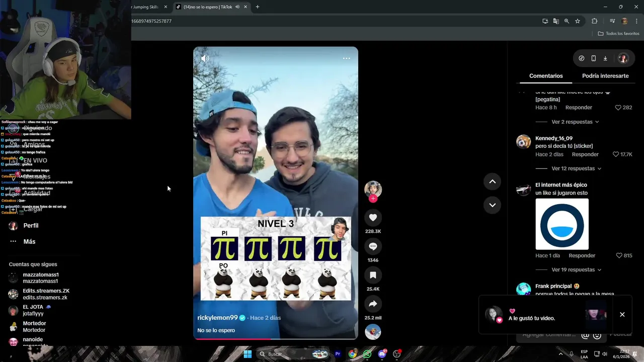Viewport: 644px width, 362px height.
Task: Open the TikTok profile avatar menu
Action: point(623,58)
